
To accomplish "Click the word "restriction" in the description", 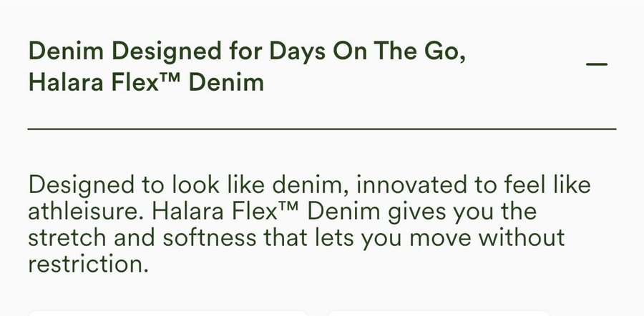I will coord(84,264).
